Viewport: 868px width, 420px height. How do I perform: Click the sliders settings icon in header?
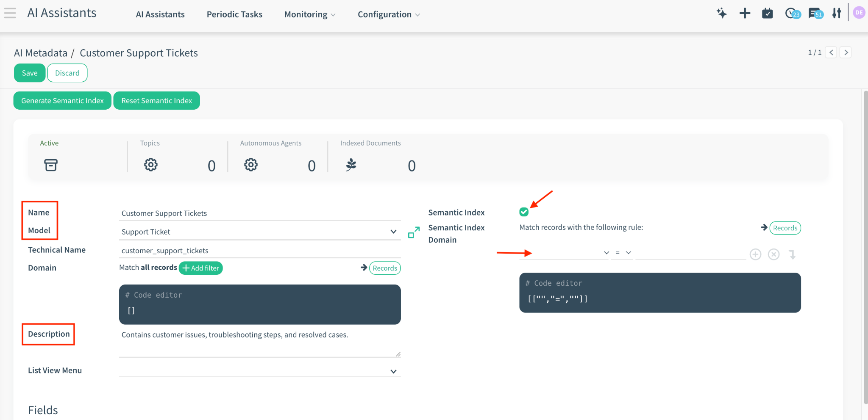[836, 14]
